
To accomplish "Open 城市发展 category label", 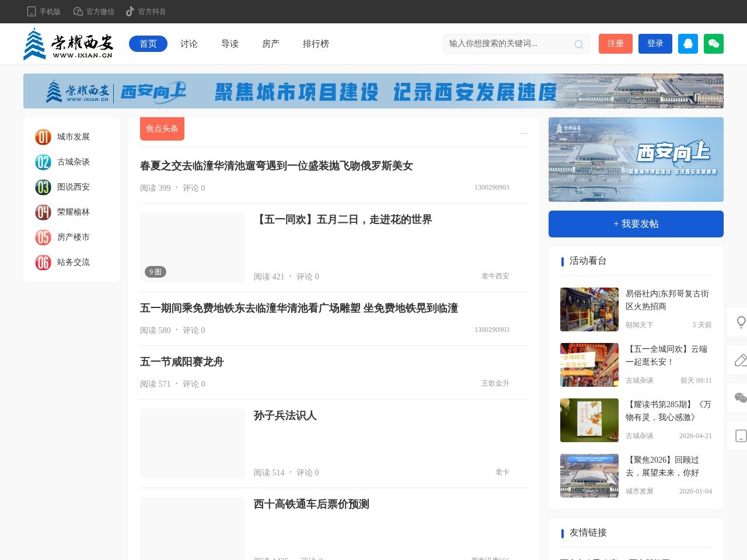I will [74, 137].
